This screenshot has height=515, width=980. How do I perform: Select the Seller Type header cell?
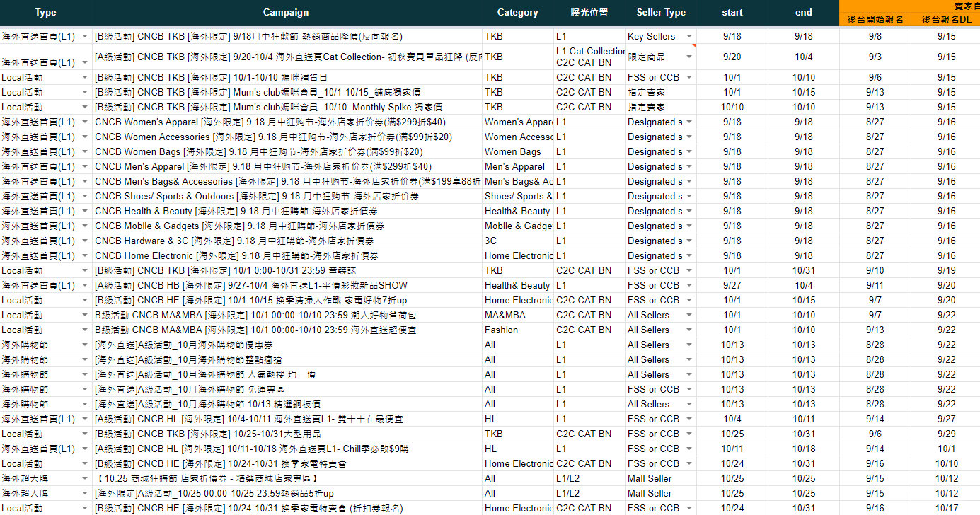[660, 13]
